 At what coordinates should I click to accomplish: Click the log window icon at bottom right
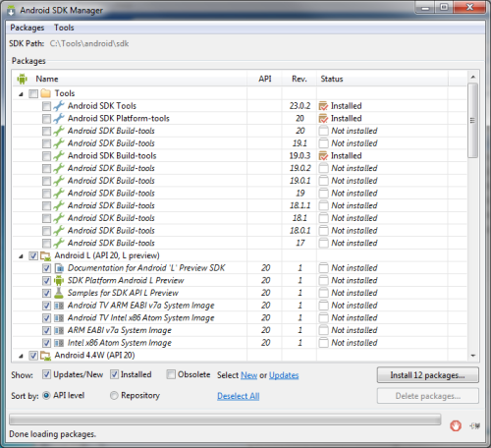(x=474, y=425)
